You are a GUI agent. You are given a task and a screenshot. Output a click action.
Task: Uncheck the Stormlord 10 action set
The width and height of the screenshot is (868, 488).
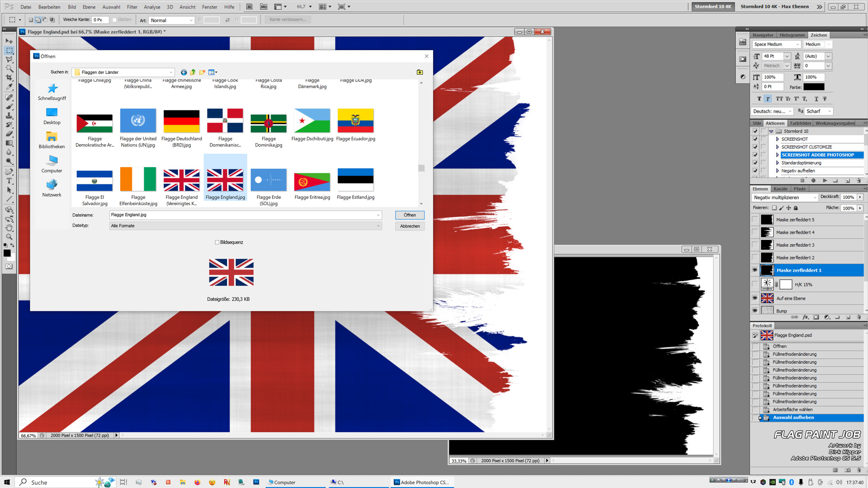click(x=755, y=131)
